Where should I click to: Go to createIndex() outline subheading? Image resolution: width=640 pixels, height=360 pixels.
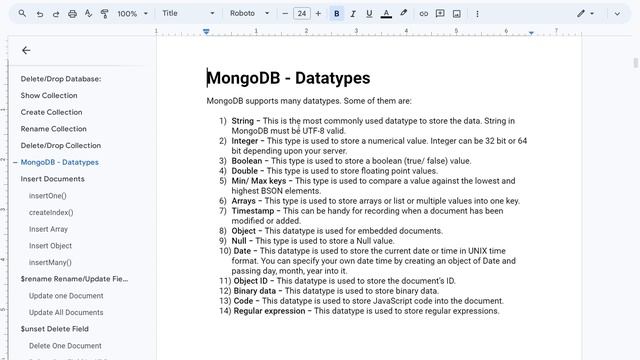click(51, 213)
